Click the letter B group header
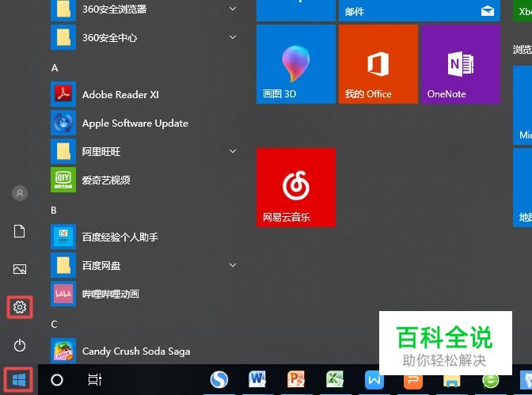The image size is (532, 395). (54, 211)
